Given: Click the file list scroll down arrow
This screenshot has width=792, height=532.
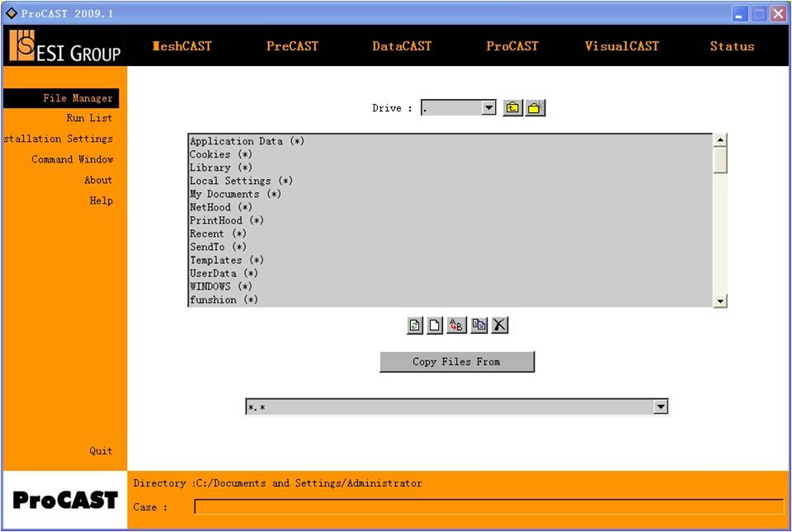Looking at the screenshot, I should click(x=719, y=301).
